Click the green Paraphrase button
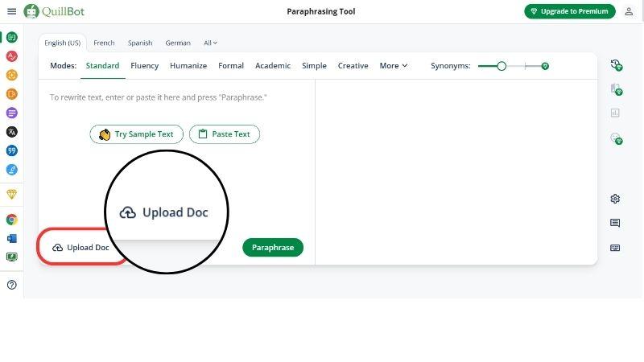The width and height of the screenshot is (644, 362). tap(273, 248)
